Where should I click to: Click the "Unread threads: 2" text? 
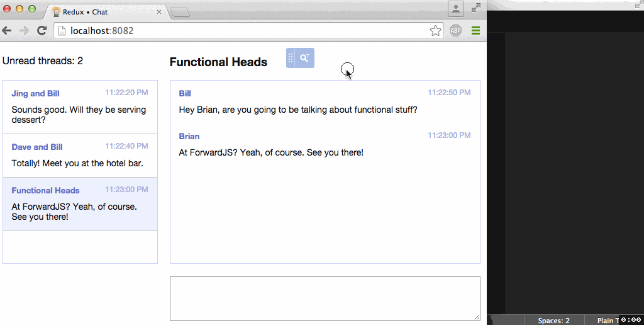43,61
